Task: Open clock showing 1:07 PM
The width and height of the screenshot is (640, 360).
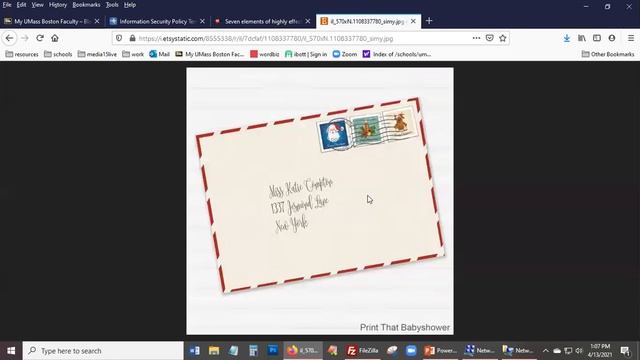Action: pyautogui.click(x=600, y=351)
